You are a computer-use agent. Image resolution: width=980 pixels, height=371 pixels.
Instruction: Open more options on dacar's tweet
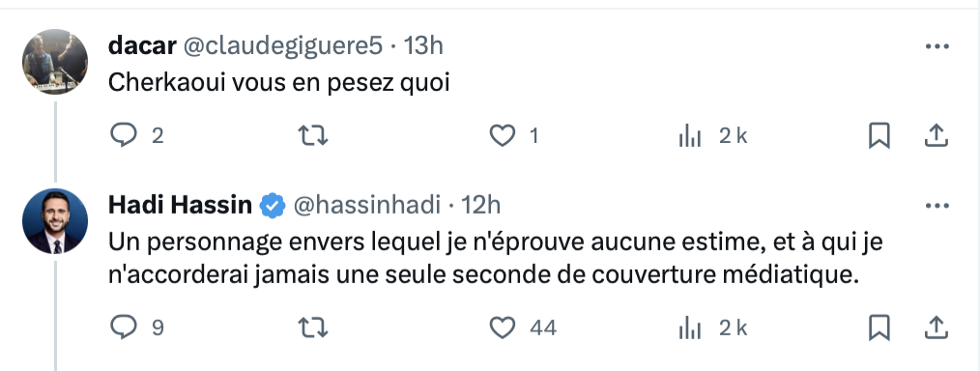(x=937, y=46)
